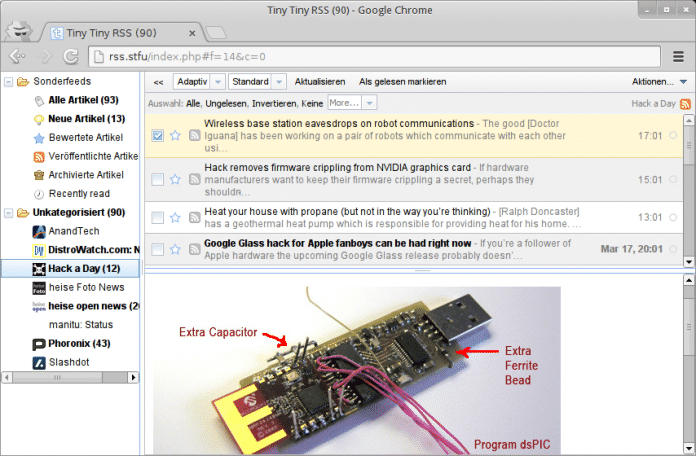Check the box for the NVIDIA firmware article
Image resolution: width=696 pixels, height=456 pixels.
tap(157, 179)
